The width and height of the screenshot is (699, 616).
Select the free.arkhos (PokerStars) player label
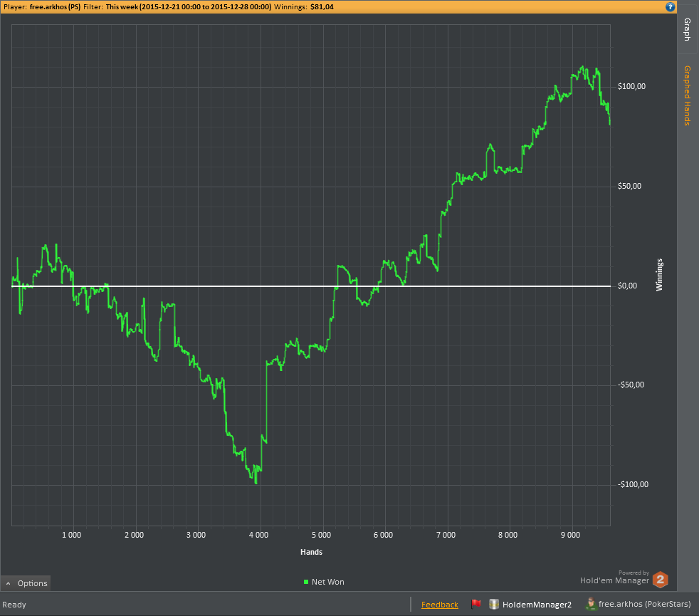tap(645, 604)
